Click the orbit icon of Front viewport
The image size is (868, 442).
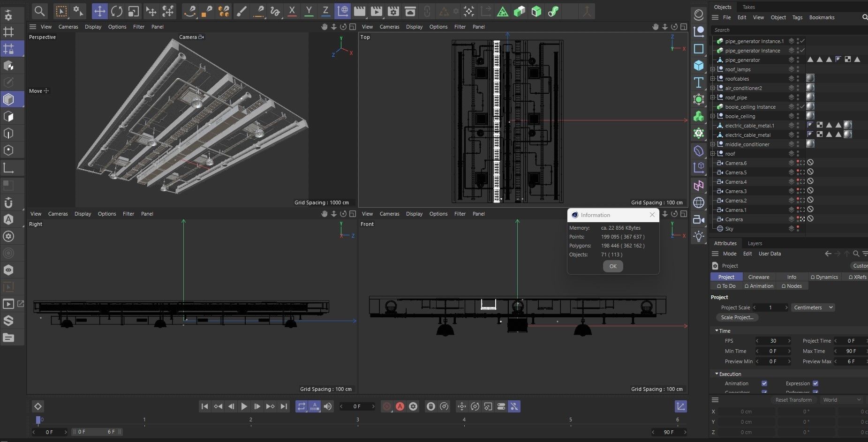point(674,214)
